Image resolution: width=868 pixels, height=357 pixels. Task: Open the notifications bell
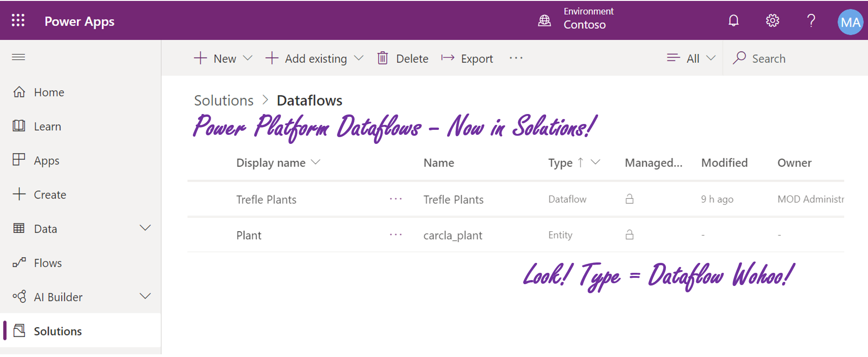[733, 20]
